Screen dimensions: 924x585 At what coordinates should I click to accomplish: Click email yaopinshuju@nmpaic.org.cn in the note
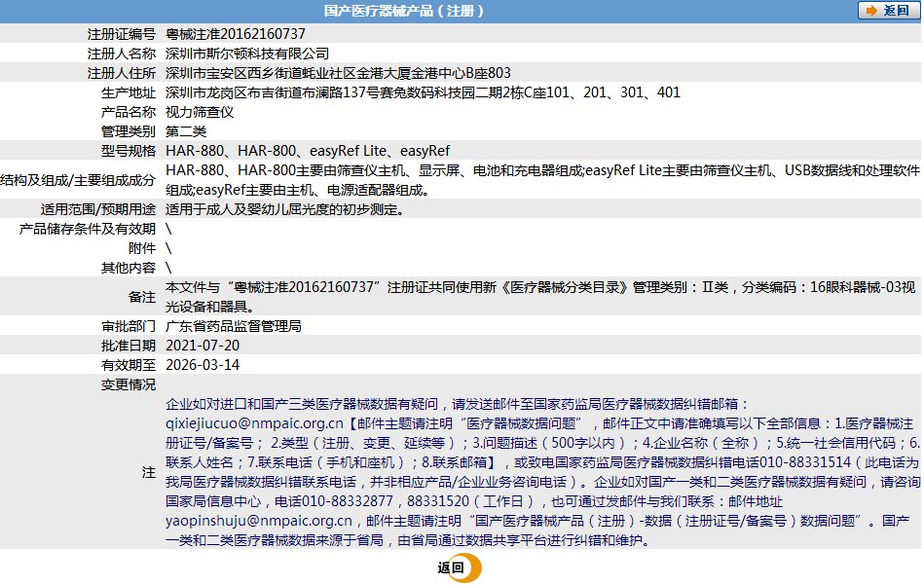[259, 521]
